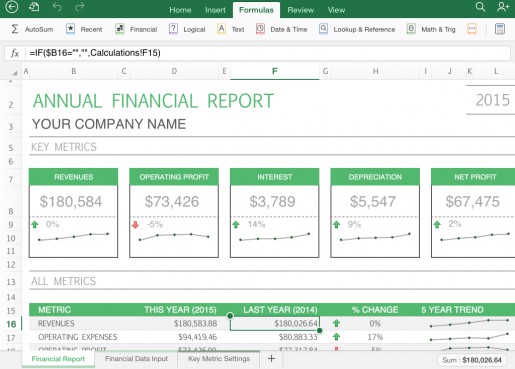Open the Financial Report sheet tab
The width and height of the screenshot is (515, 369).
[58, 359]
